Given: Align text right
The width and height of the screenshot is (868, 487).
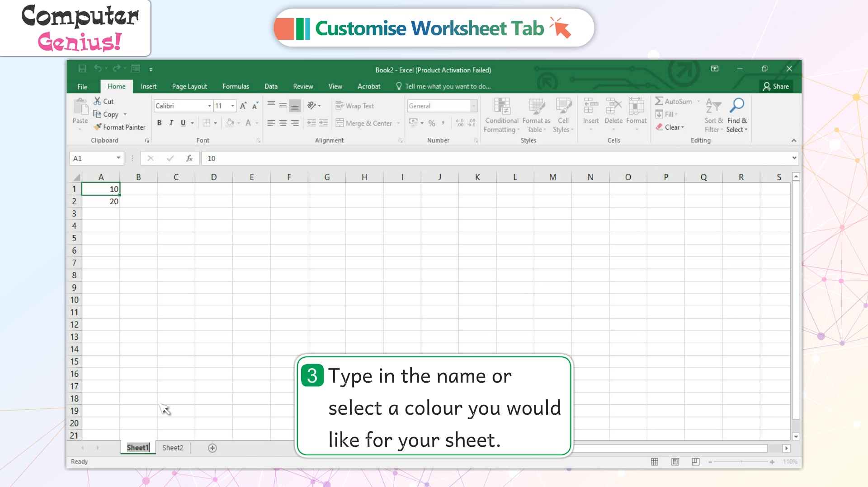Looking at the screenshot, I should click(x=294, y=123).
